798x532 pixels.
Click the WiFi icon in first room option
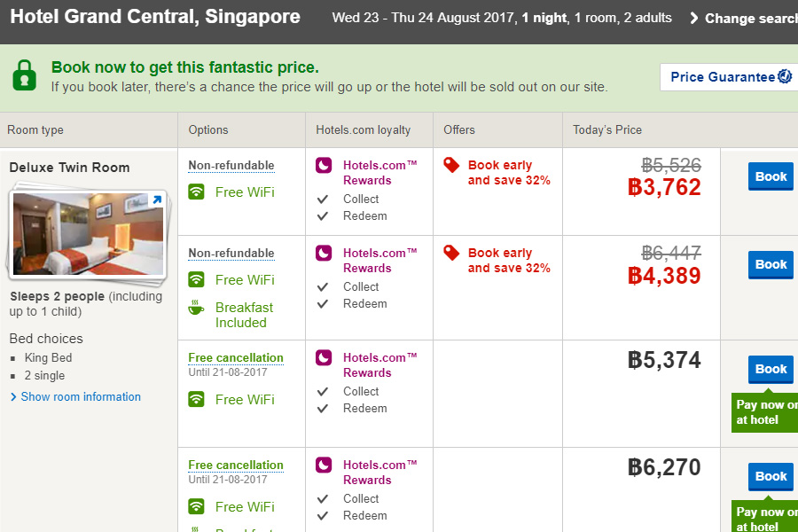[197, 192]
